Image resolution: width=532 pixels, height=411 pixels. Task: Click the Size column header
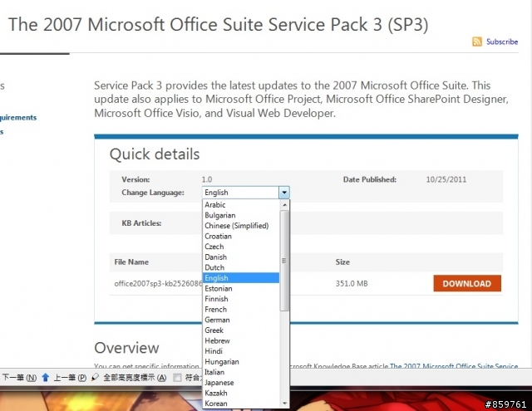342,262
